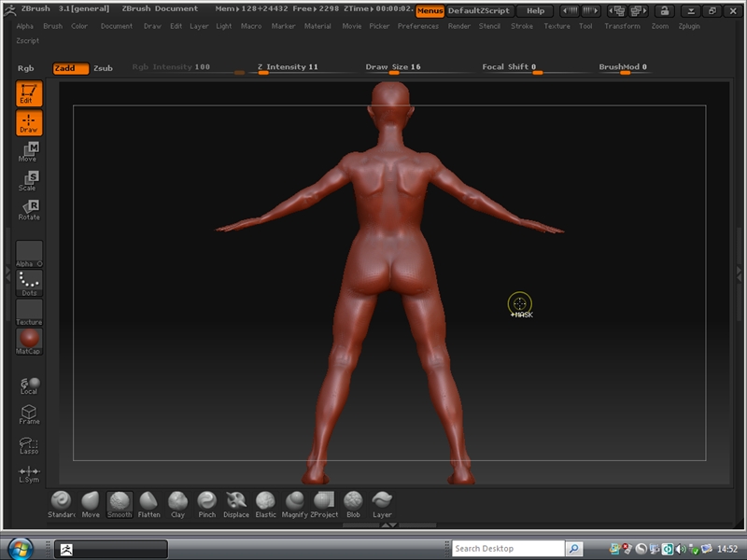Adjust the BrushMod slider

click(x=625, y=68)
